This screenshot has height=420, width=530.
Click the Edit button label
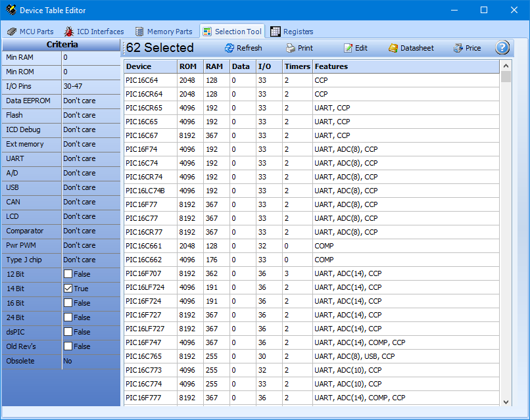click(x=361, y=49)
